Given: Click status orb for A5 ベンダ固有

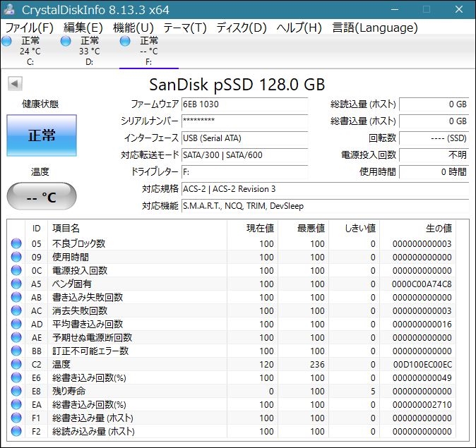Looking at the screenshot, I should pos(16,284).
